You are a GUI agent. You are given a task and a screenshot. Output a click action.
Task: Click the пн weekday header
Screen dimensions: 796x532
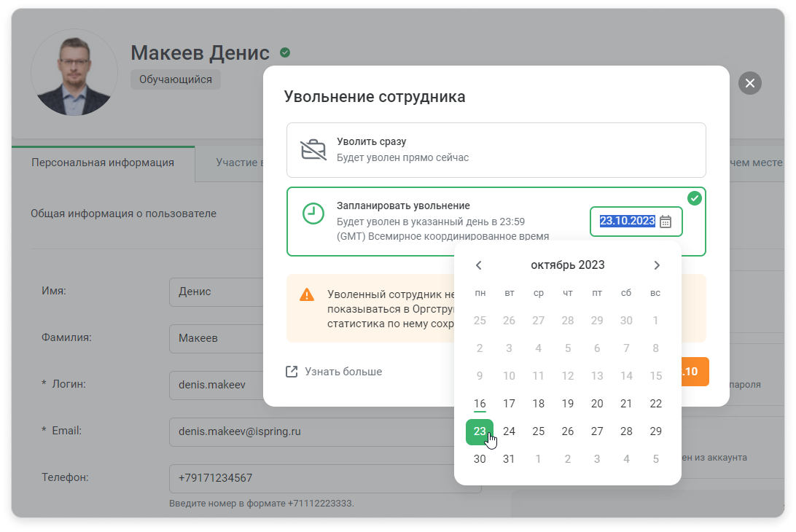480,293
